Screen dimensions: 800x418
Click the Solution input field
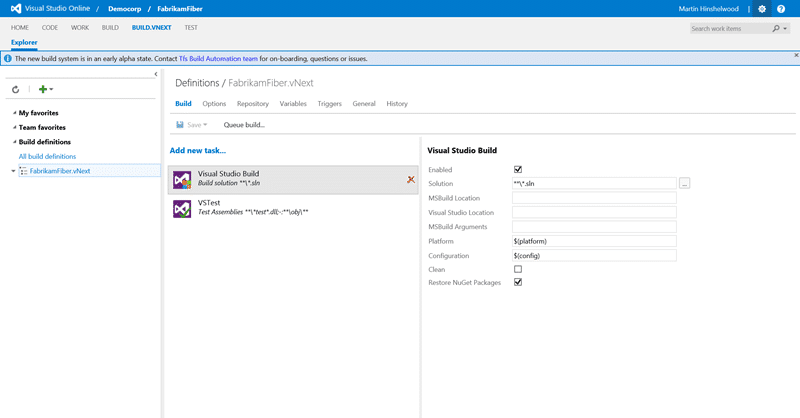(x=594, y=183)
